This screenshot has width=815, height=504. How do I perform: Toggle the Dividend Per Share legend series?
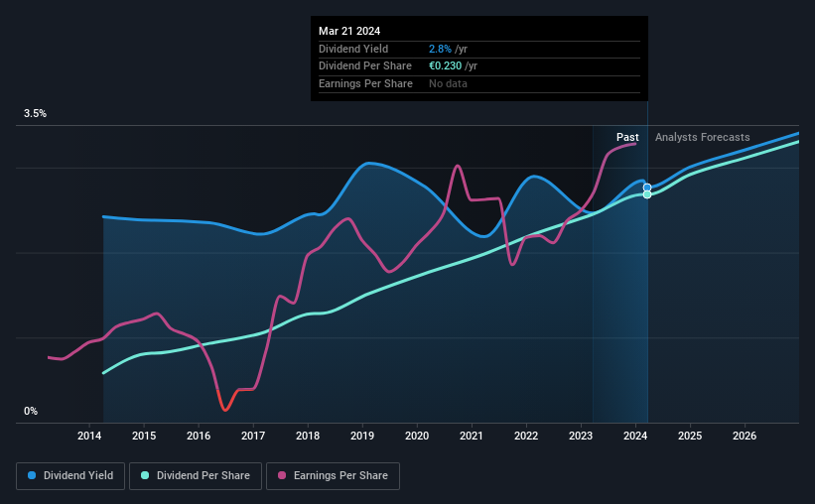click(196, 476)
